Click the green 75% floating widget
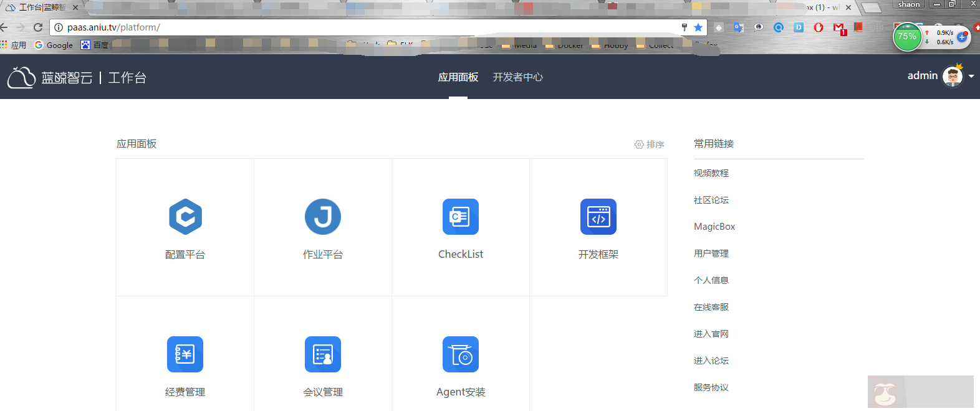 tap(907, 37)
